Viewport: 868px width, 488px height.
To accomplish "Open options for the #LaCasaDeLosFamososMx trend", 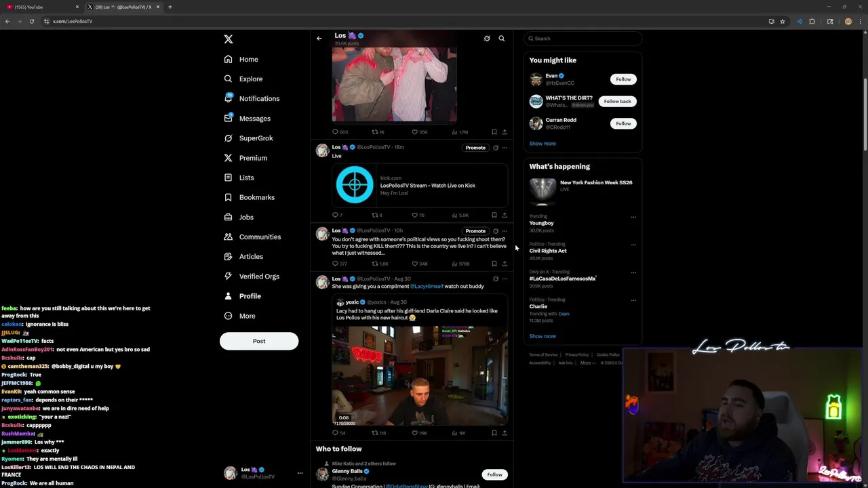I will (633, 272).
